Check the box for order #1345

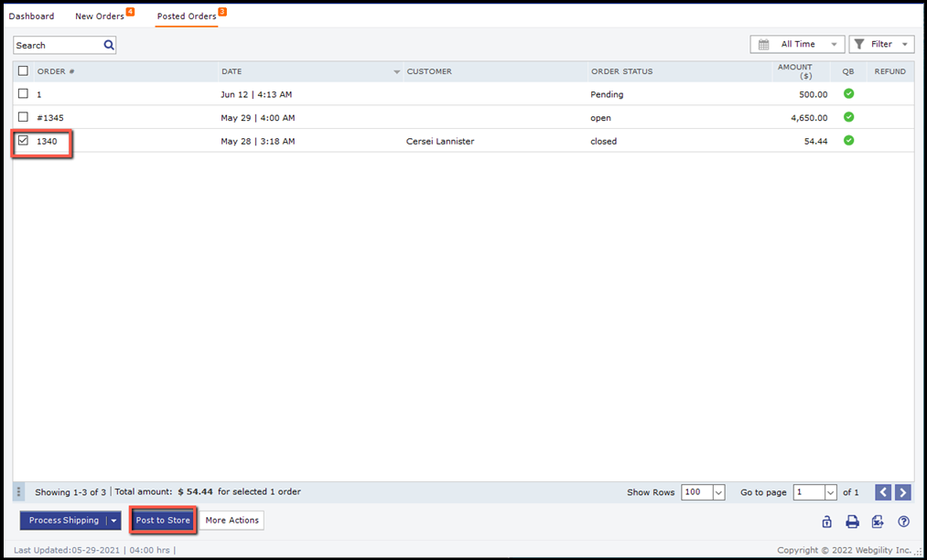(24, 117)
